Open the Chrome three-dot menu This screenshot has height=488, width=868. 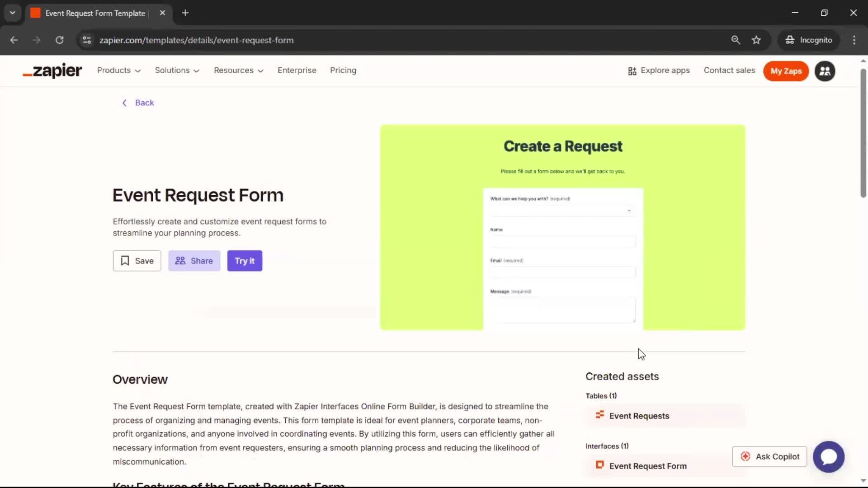tap(854, 40)
